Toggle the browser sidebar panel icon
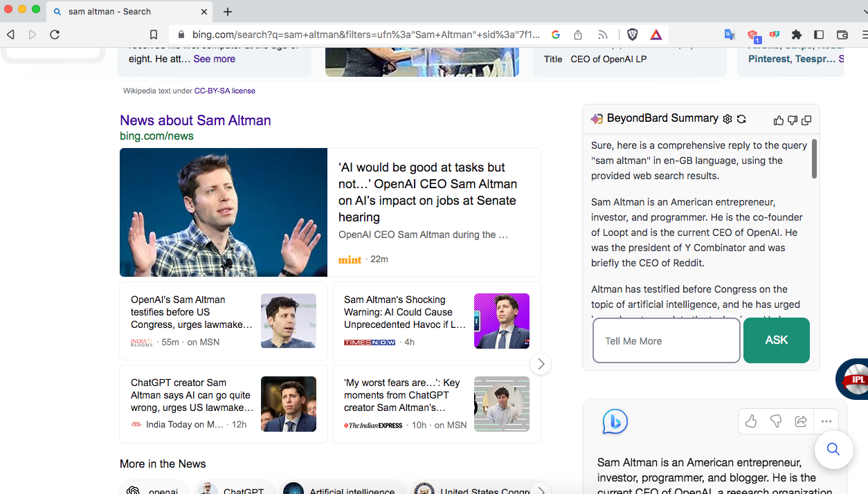 [x=819, y=35]
